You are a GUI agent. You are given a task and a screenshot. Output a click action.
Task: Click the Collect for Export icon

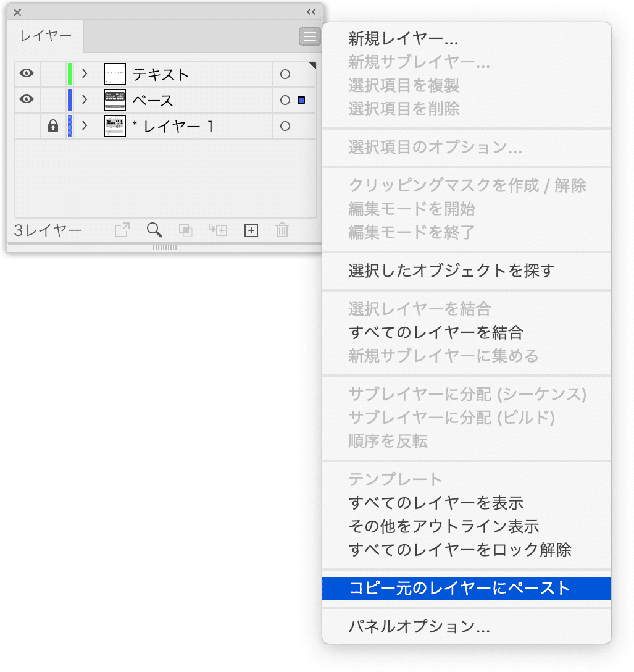[122, 230]
